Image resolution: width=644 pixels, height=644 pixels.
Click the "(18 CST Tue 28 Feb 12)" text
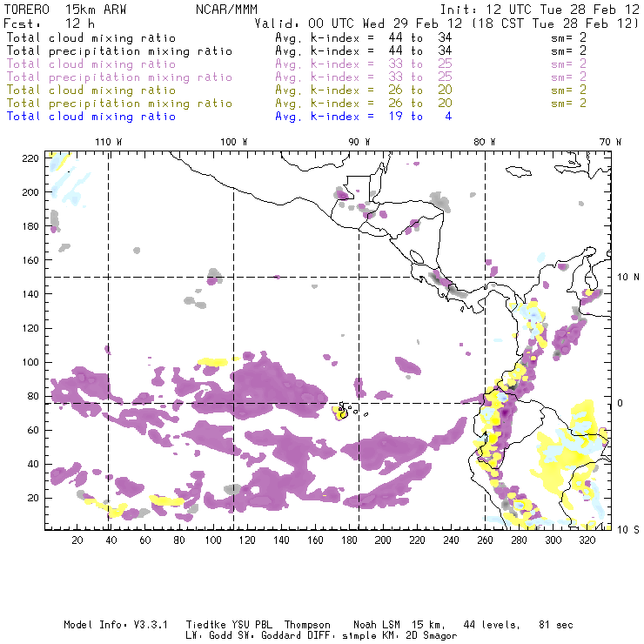(x=555, y=23)
